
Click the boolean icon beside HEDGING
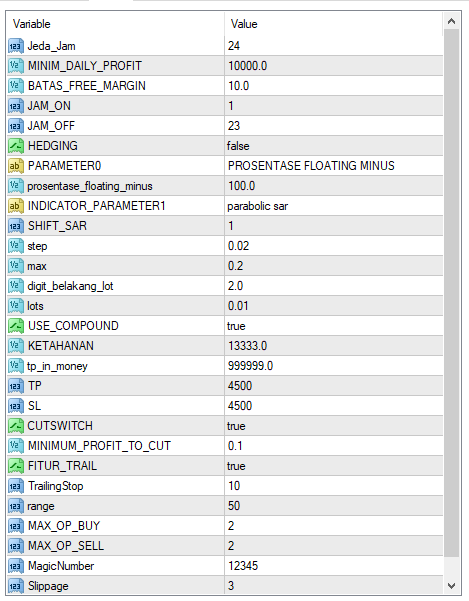click(x=16, y=146)
